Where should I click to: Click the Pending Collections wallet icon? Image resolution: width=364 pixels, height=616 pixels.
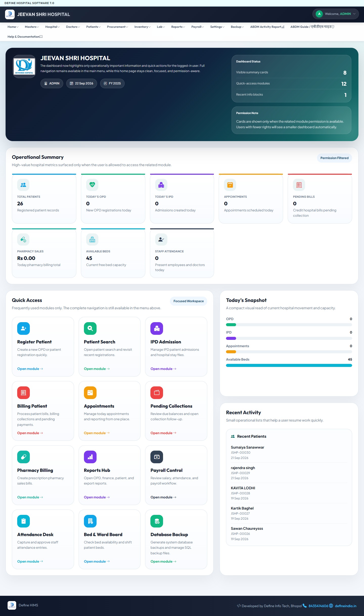pyautogui.click(x=157, y=393)
